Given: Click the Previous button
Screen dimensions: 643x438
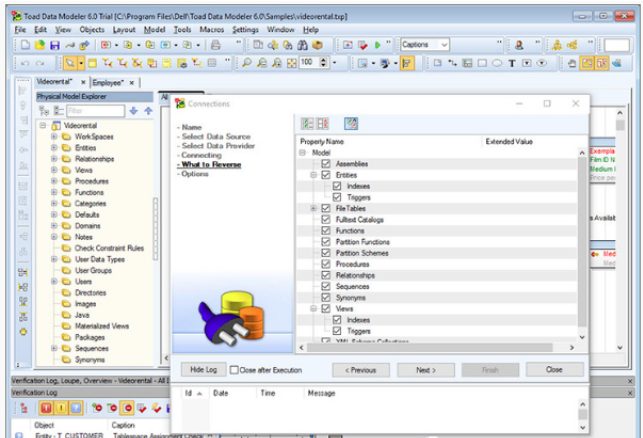Looking at the screenshot, I should click(360, 370).
